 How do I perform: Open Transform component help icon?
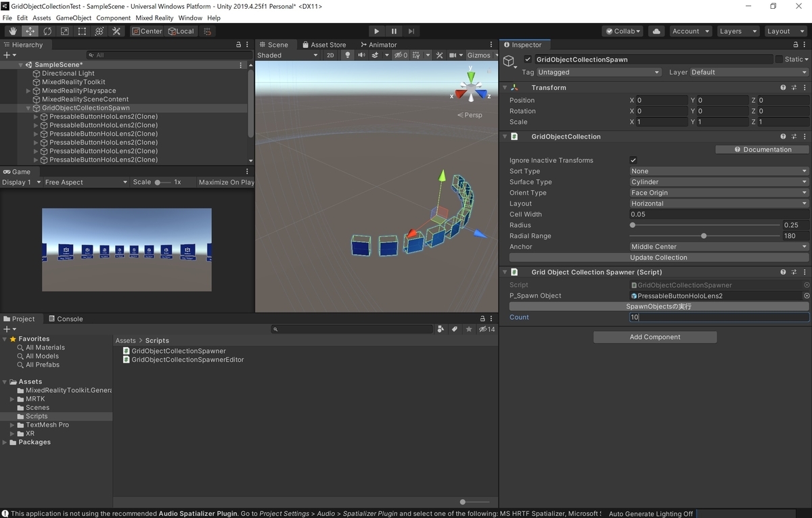pyautogui.click(x=783, y=87)
